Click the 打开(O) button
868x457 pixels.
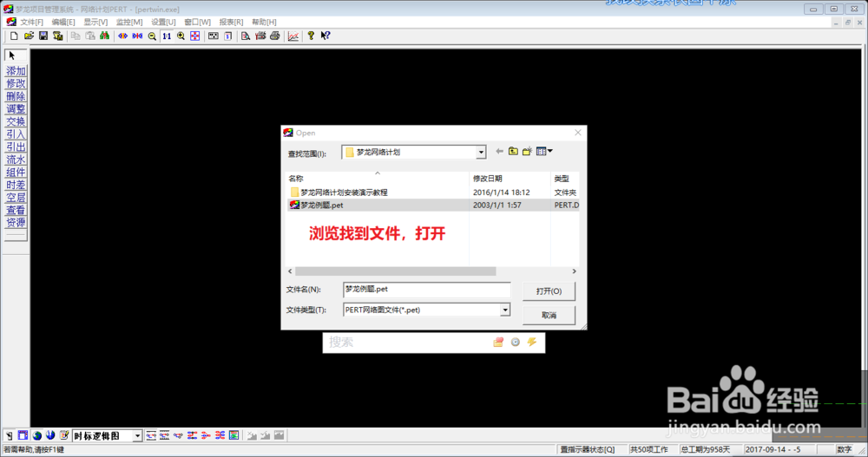tap(549, 291)
